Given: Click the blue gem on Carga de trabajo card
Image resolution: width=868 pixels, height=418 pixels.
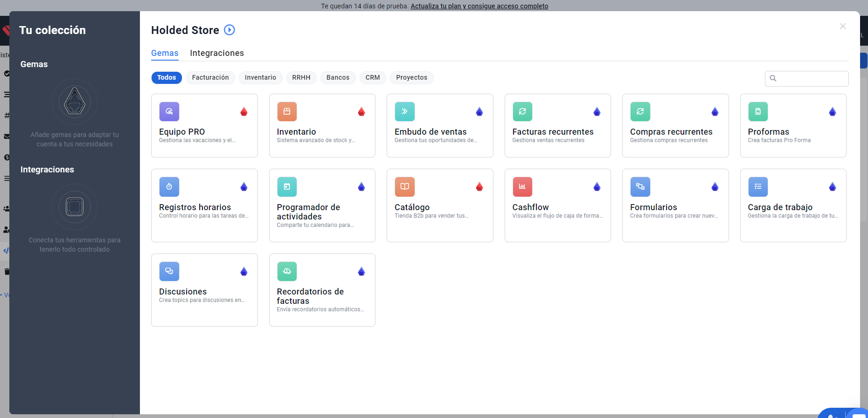Looking at the screenshot, I should tap(833, 187).
